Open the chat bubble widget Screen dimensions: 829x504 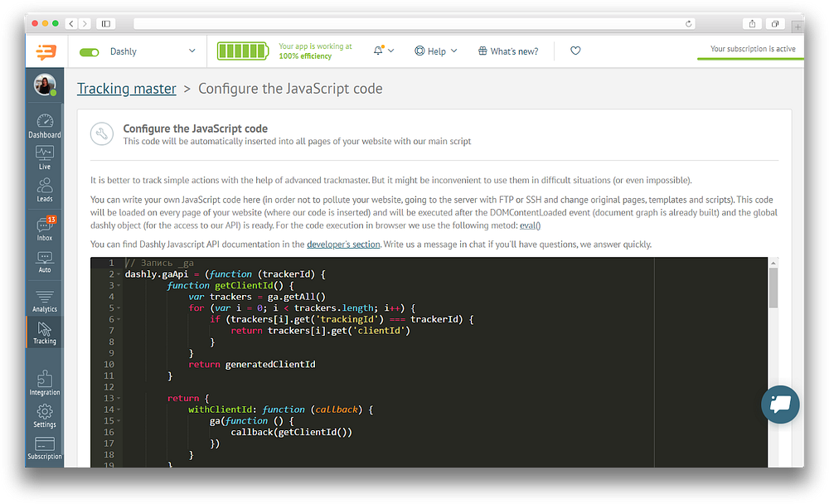click(x=780, y=405)
